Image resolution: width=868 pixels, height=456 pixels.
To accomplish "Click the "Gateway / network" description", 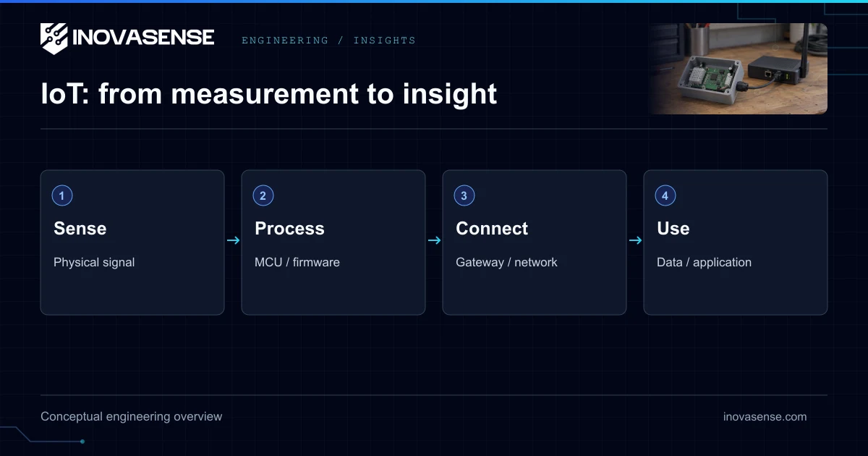I will tap(506, 262).
